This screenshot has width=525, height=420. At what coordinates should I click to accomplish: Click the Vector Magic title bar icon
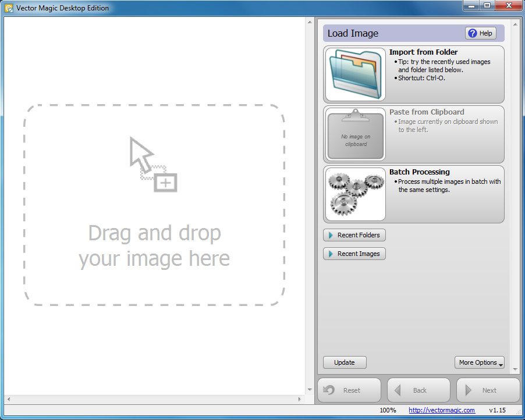tap(10, 8)
